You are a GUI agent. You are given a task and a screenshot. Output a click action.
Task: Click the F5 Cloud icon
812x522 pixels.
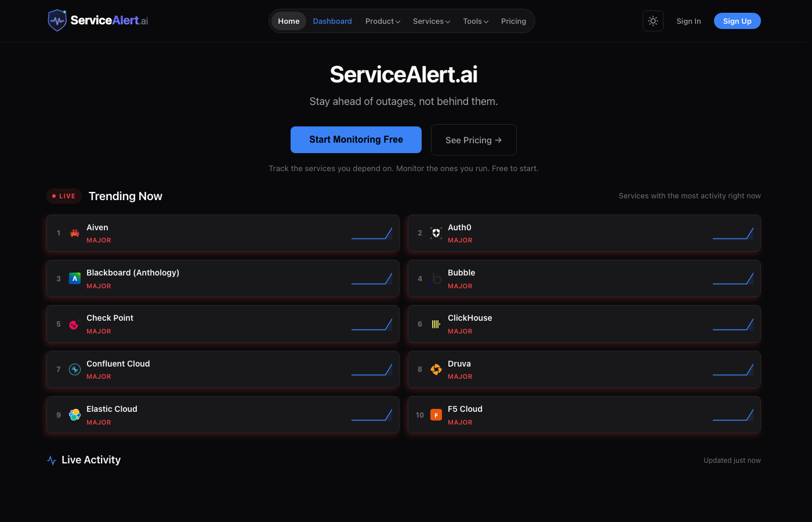click(x=436, y=415)
